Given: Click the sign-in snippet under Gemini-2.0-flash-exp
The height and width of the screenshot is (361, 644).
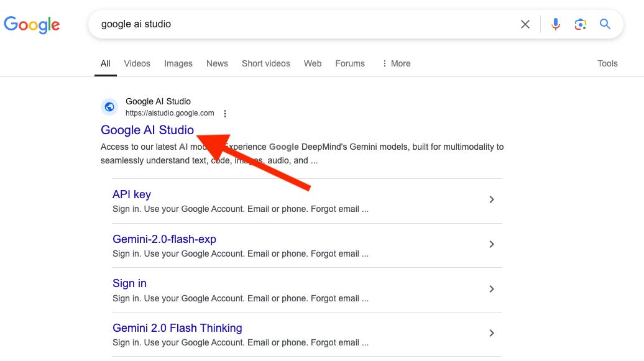Looking at the screenshot, I should click(x=241, y=254).
